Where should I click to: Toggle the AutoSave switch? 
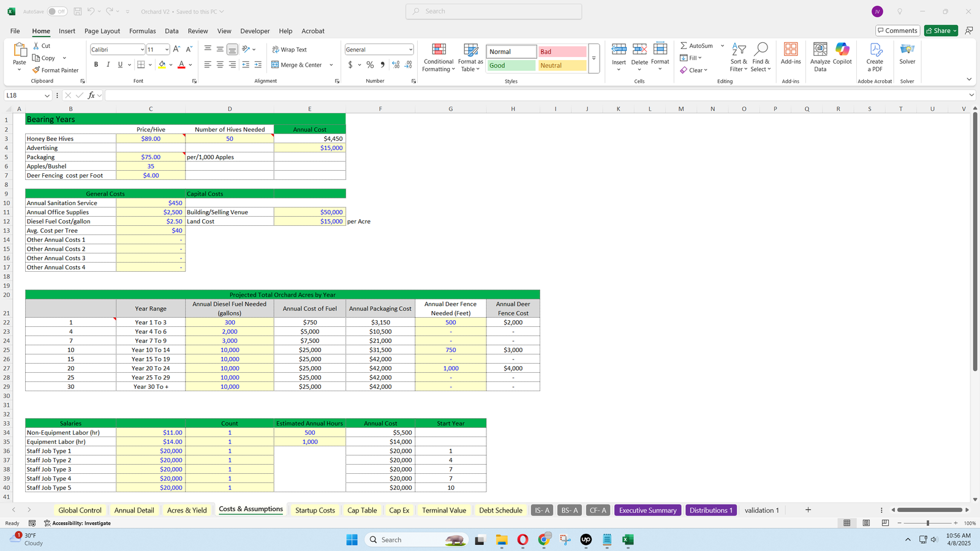tap(57, 12)
